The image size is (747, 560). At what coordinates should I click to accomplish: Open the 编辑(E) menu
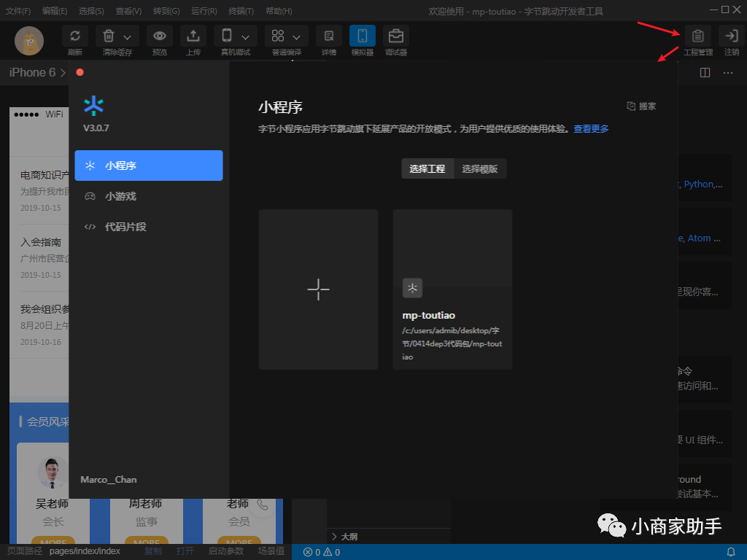[54, 11]
